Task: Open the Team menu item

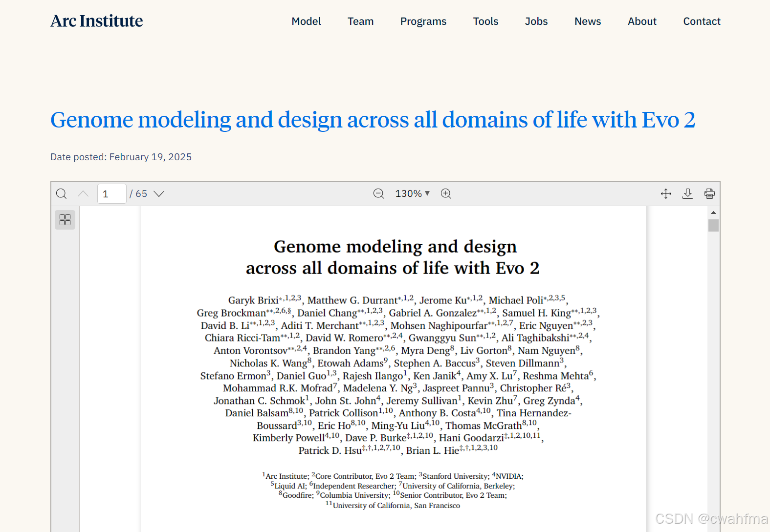Action: click(x=361, y=21)
